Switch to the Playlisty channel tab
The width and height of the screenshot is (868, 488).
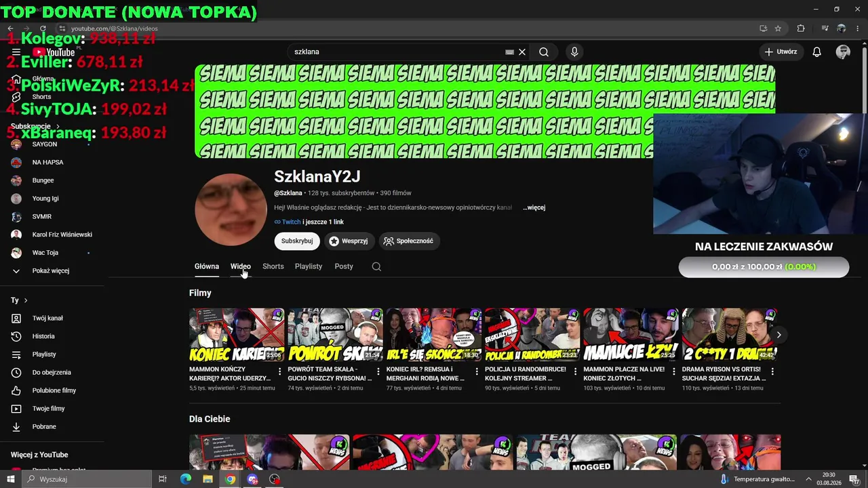[x=309, y=266]
